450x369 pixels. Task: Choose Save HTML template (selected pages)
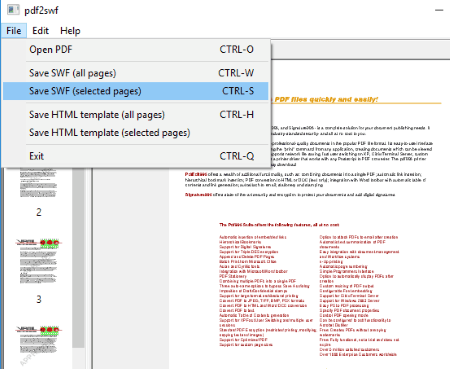[x=136, y=133]
